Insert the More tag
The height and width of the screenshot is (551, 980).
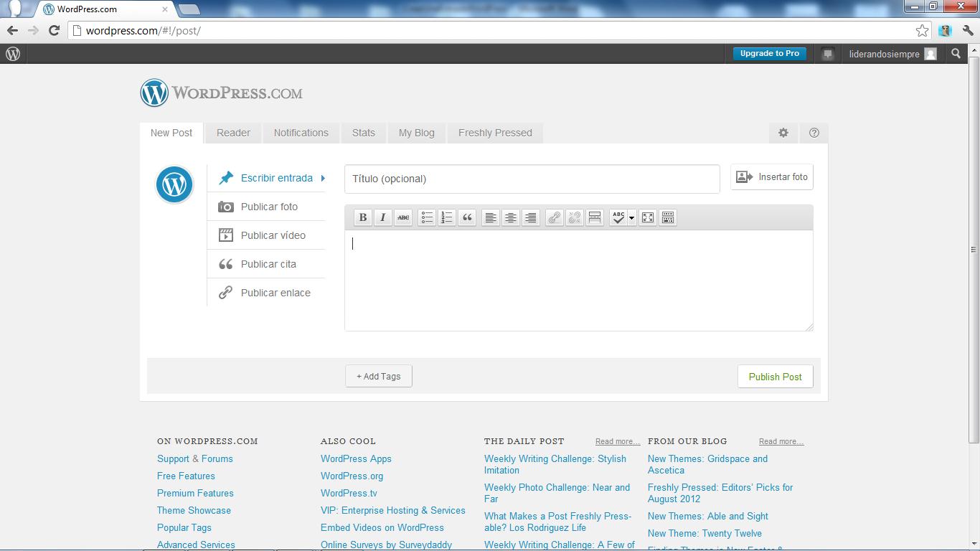coord(595,217)
